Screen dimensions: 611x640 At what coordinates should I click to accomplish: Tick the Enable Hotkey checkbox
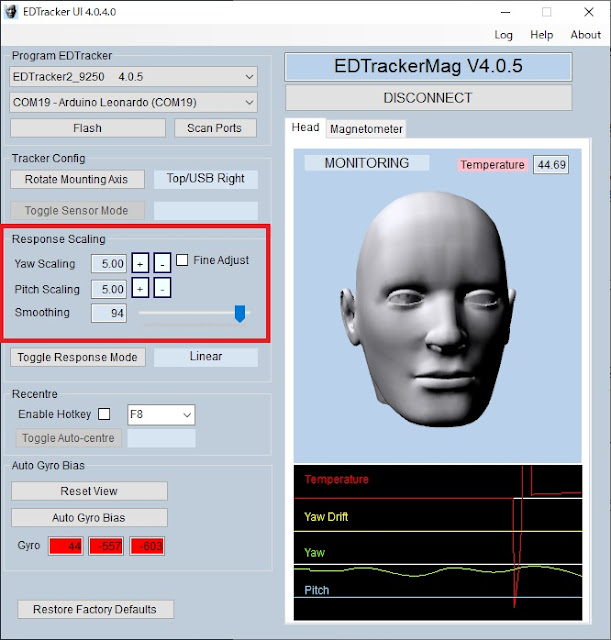[x=104, y=414]
